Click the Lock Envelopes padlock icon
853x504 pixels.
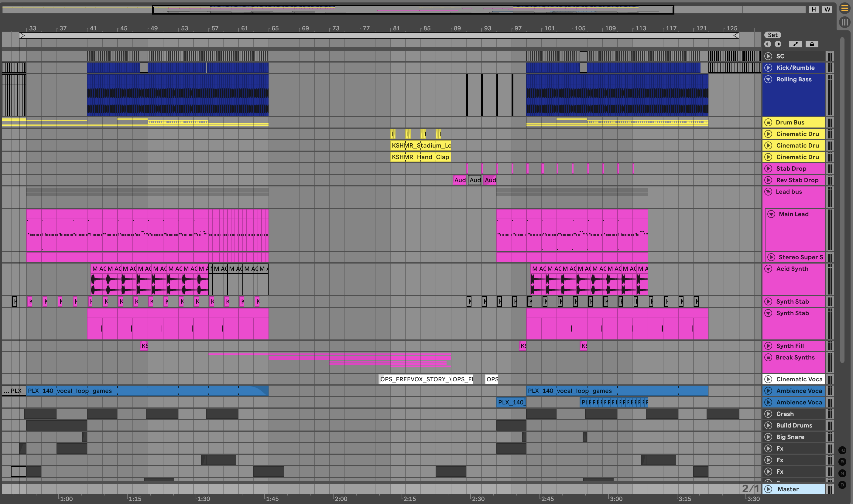coord(812,44)
